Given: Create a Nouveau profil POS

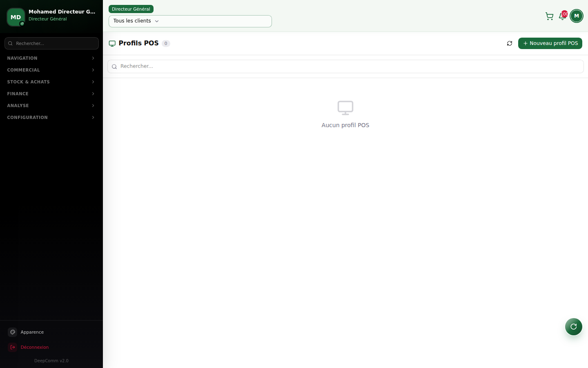Looking at the screenshot, I should (550, 43).
